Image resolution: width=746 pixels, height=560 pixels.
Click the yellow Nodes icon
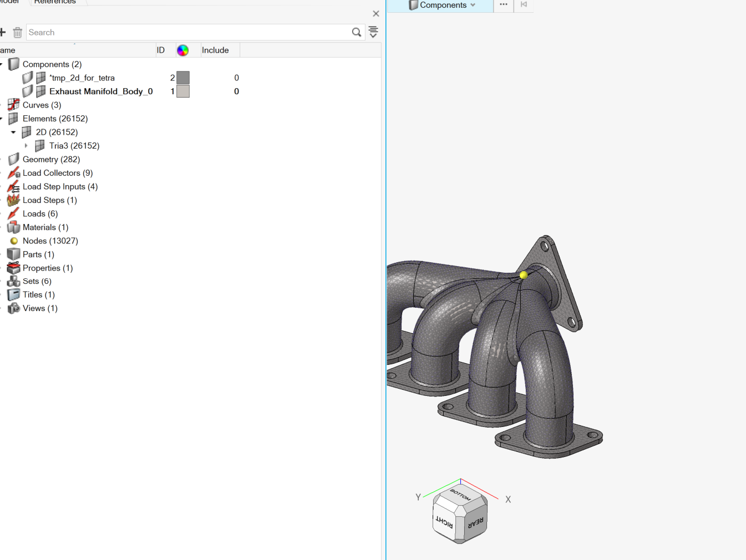[x=14, y=241]
